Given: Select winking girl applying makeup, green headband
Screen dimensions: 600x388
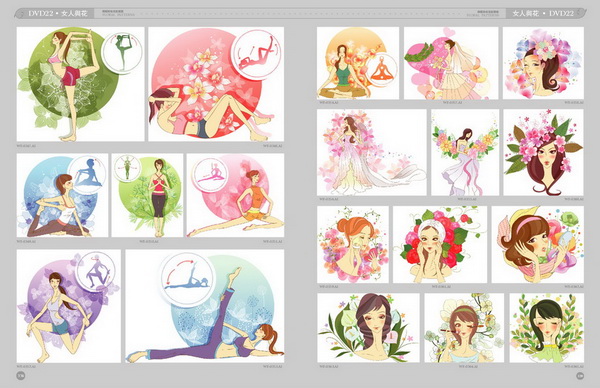Looking at the screenshot, I should pos(465,328).
